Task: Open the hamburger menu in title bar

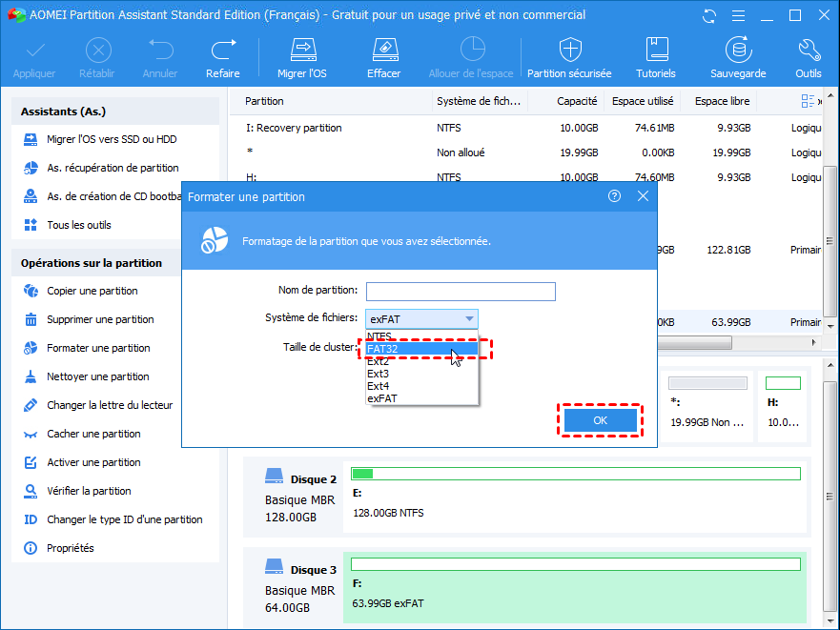Action: tap(738, 16)
